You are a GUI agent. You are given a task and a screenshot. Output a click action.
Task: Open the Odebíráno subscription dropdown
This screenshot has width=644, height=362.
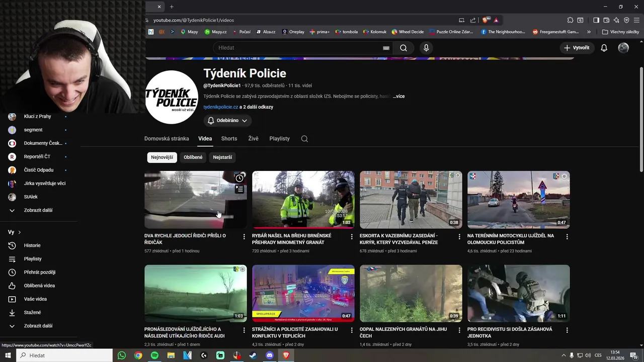click(227, 121)
